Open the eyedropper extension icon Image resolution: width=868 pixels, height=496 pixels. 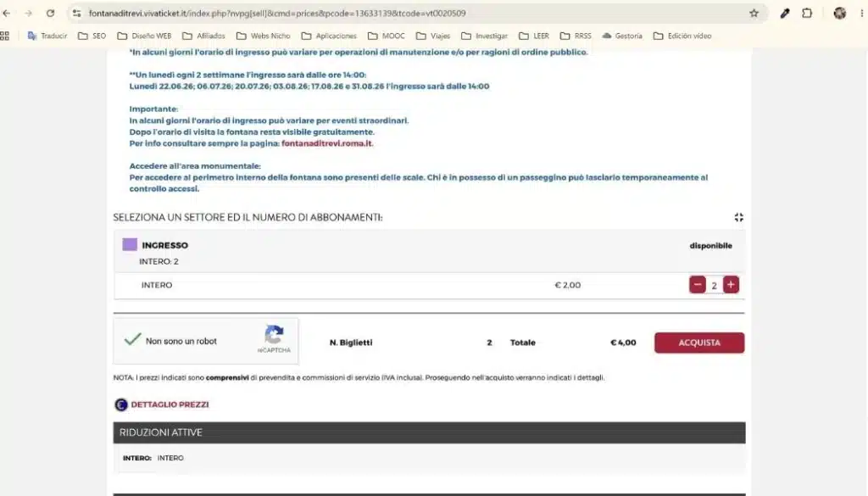[x=785, y=14]
